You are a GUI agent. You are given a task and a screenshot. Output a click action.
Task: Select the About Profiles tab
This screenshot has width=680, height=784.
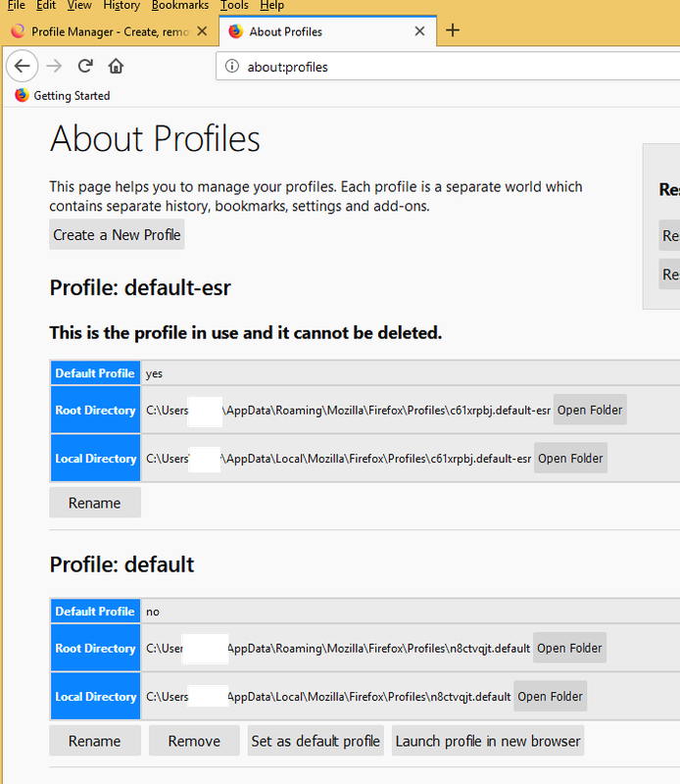pyautogui.click(x=327, y=31)
